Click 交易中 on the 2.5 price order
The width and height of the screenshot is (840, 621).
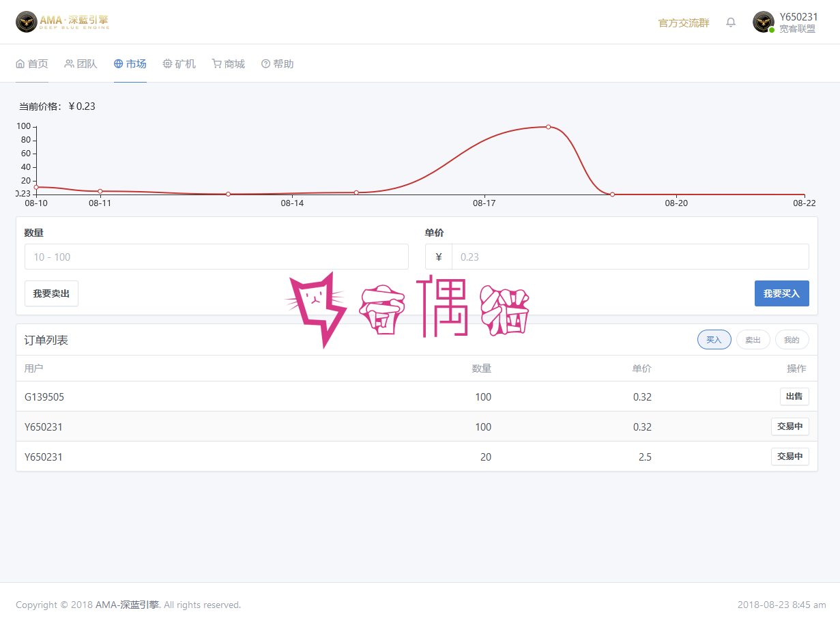(790, 456)
